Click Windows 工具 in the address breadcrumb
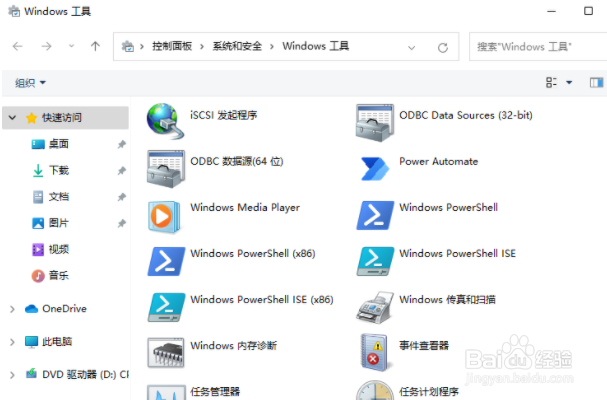The image size is (607, 400). [x=316, y=46]
